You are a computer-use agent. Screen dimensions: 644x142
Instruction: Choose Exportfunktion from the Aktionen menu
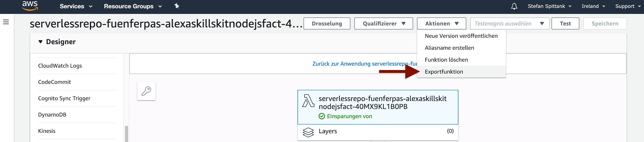(444, 72)
